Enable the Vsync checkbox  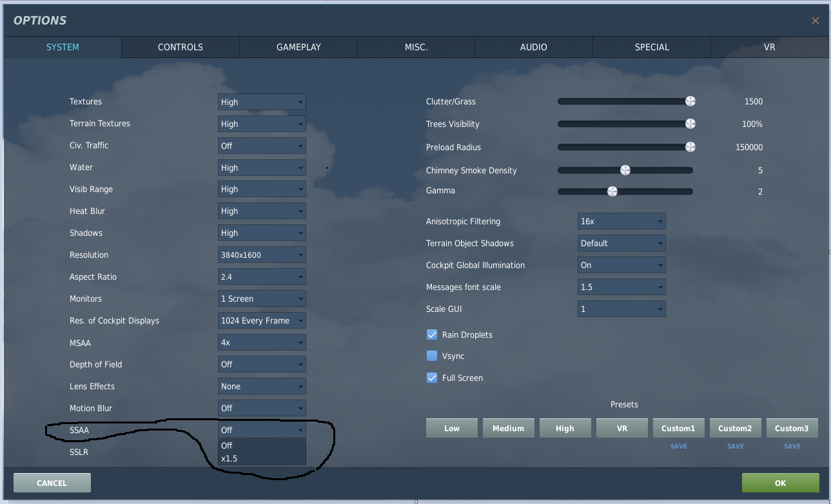click(432, 356)
